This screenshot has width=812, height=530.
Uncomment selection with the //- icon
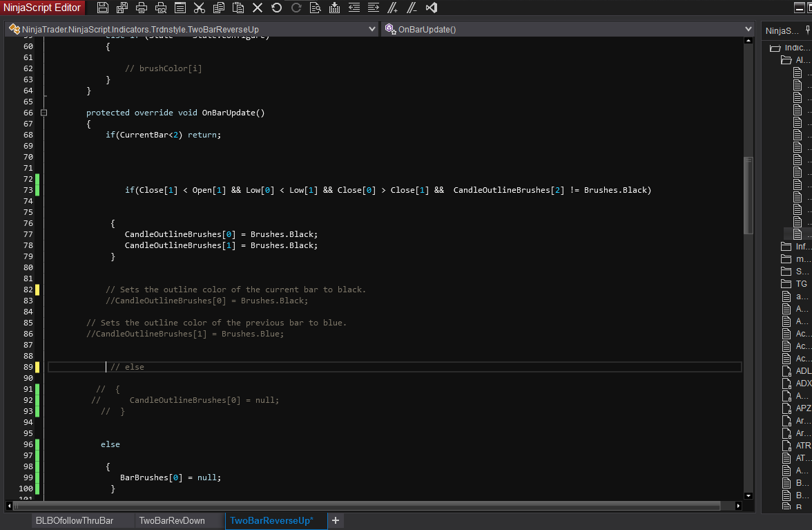pos(412,8)
